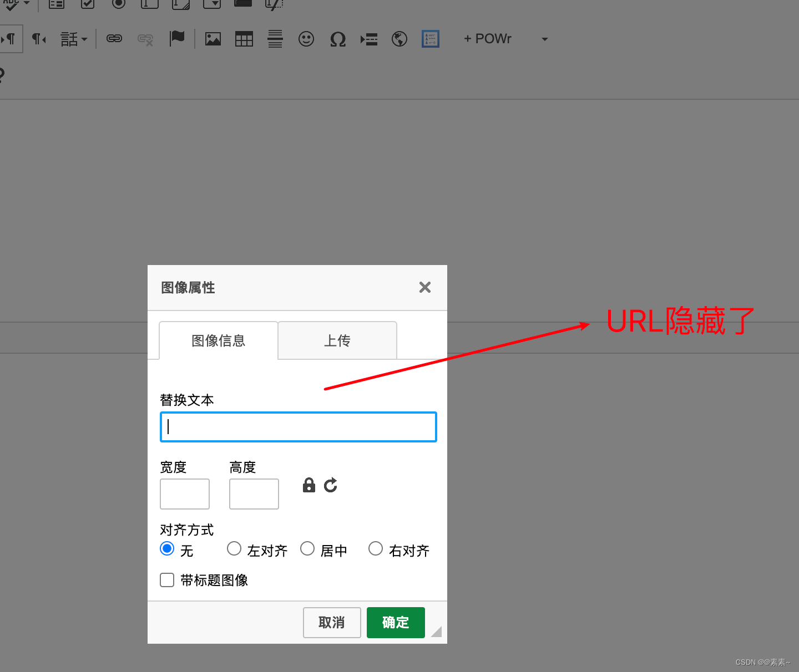799x672 pixels.
Task: Click the radio button form element icon
Action: [119, 3]
